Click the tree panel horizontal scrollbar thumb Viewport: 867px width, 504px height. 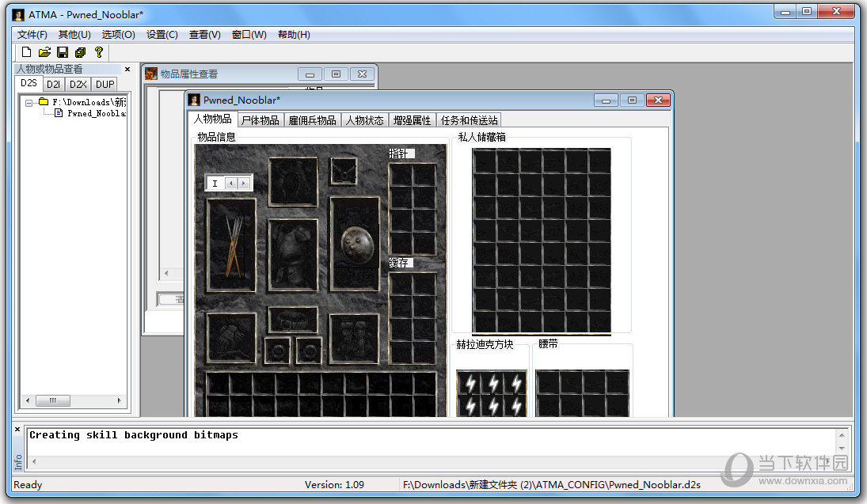pos(53,400)
